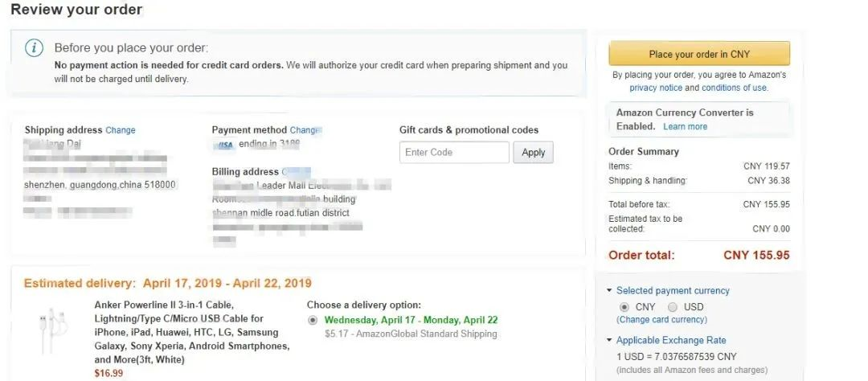
Task: Change the payment method
Action: click(305, 130)
